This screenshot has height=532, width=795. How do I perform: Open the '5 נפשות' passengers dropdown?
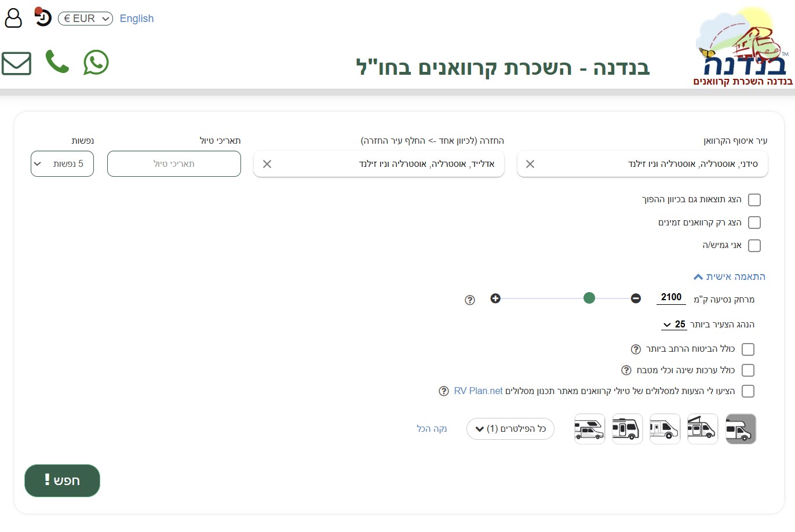click(x=62, y=164)
